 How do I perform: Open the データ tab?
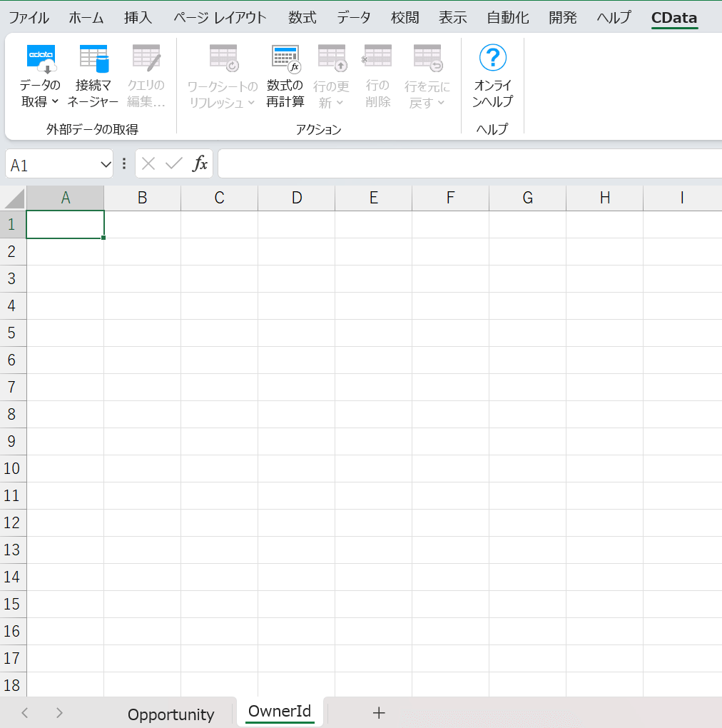[354, 18]
